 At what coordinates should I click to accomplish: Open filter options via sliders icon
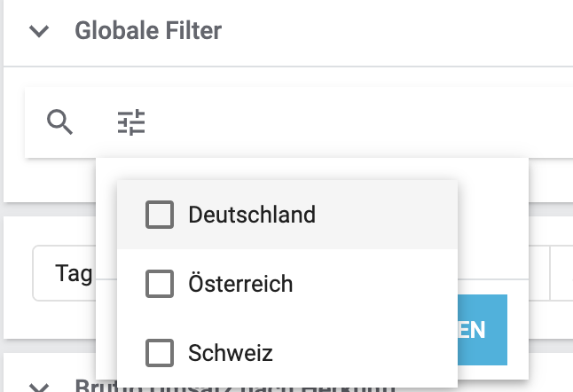click(x=131, y=122)
